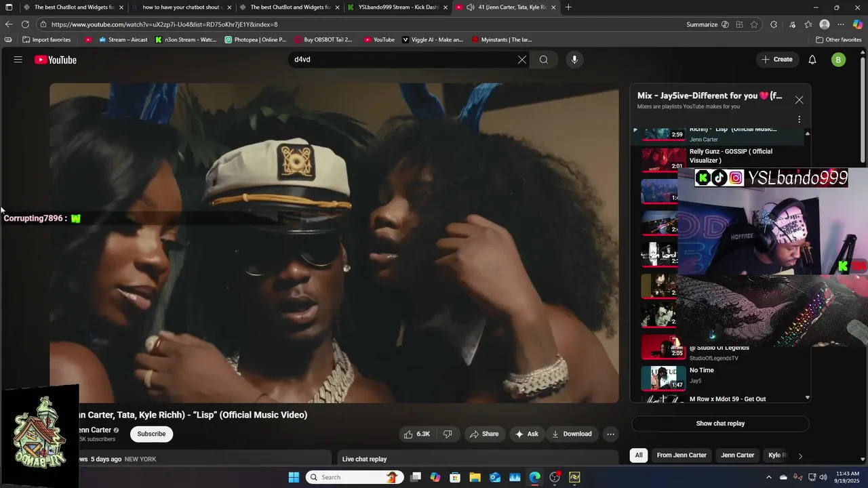This screenshot has width=868, height=488.
Task: Open more actions under the video
Action: pyautogui.click(x=610, y=434)
